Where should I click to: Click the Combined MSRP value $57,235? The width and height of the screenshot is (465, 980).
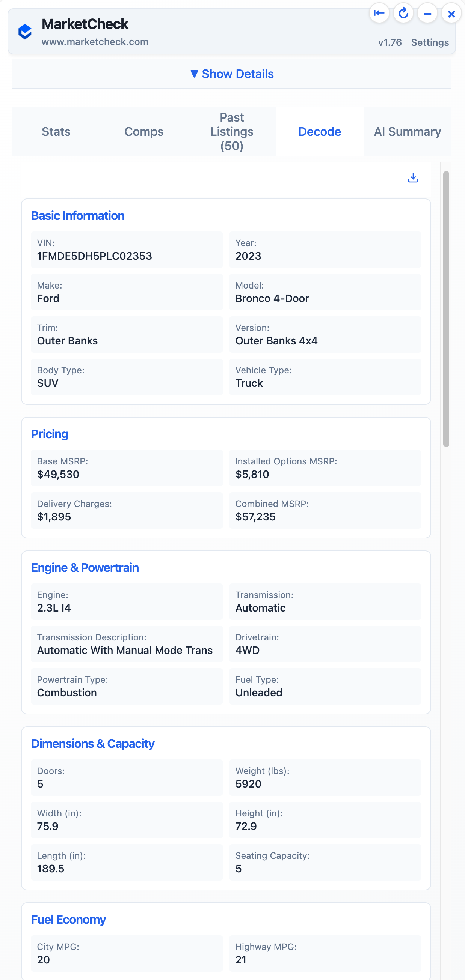(255, 517)
